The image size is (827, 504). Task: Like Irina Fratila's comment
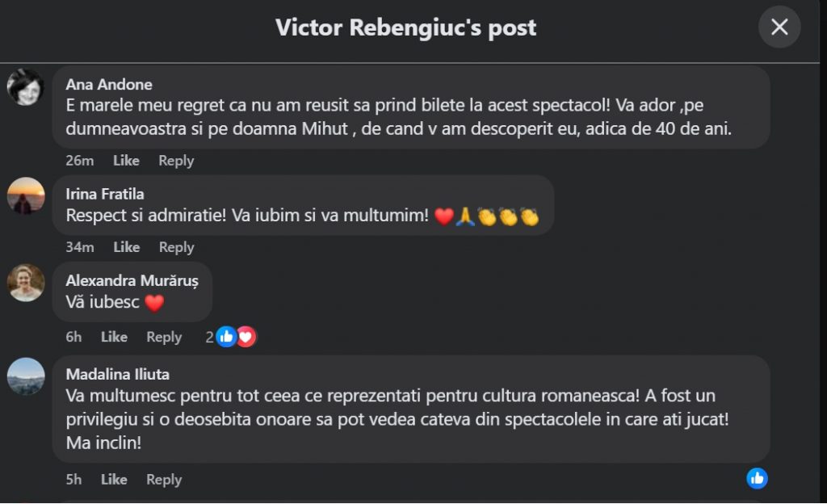coord(126,247)
